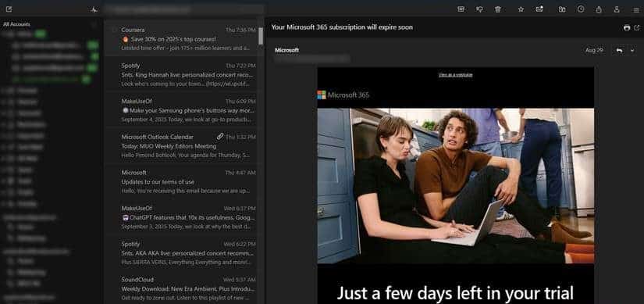This screenshot has height=304, width=644.
Task: Archive the open Microsoft 365 email
Action: pyautogui.click(x=461, y=9)
